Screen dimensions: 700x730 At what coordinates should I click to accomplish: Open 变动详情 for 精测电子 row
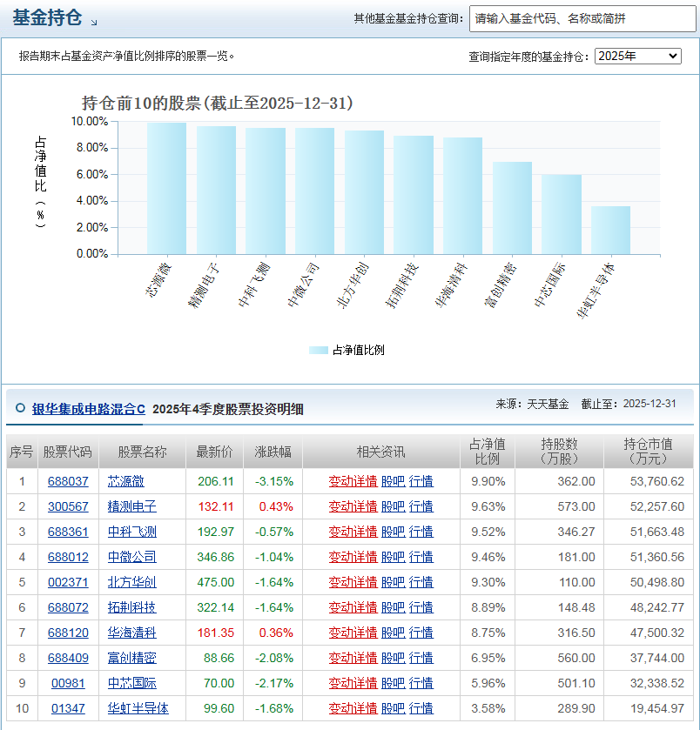tap(353, 506)
